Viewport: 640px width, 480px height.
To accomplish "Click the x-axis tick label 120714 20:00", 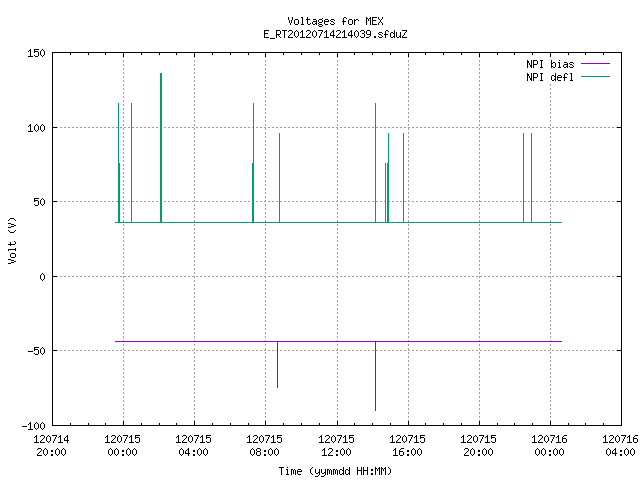I will 51,446.
